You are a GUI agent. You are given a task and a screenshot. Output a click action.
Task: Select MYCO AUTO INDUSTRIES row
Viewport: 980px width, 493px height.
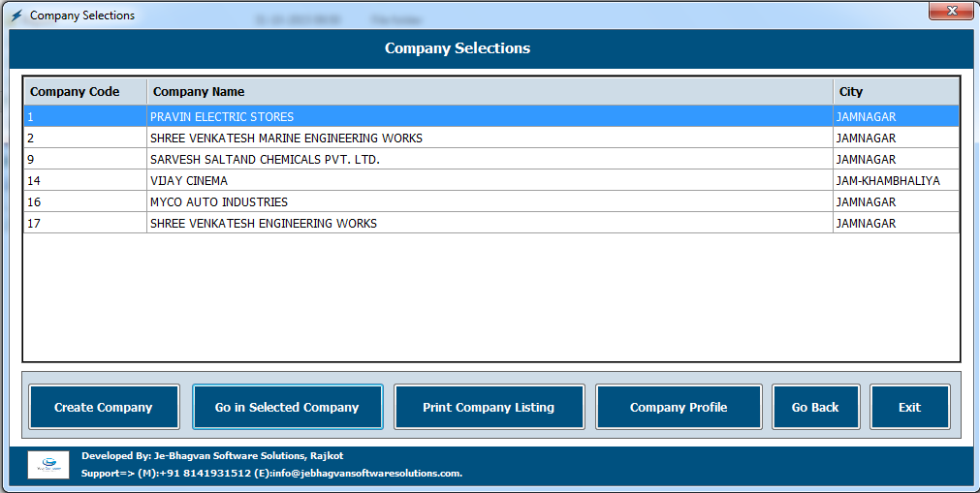[490, 201]
